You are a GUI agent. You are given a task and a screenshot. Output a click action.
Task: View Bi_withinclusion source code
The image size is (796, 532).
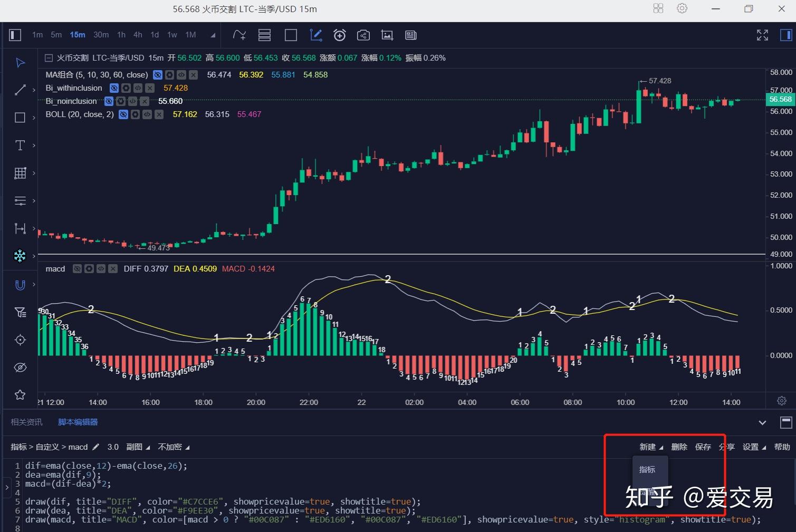138,88
